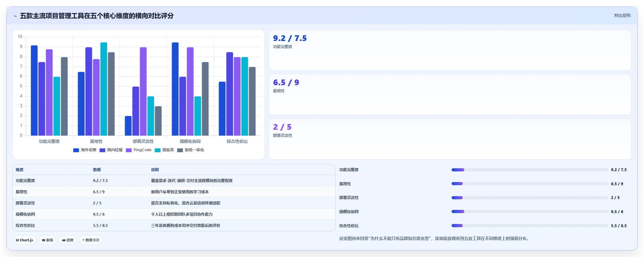Open the 2 / 5 部署灵活性 data card

pos(450,139)
